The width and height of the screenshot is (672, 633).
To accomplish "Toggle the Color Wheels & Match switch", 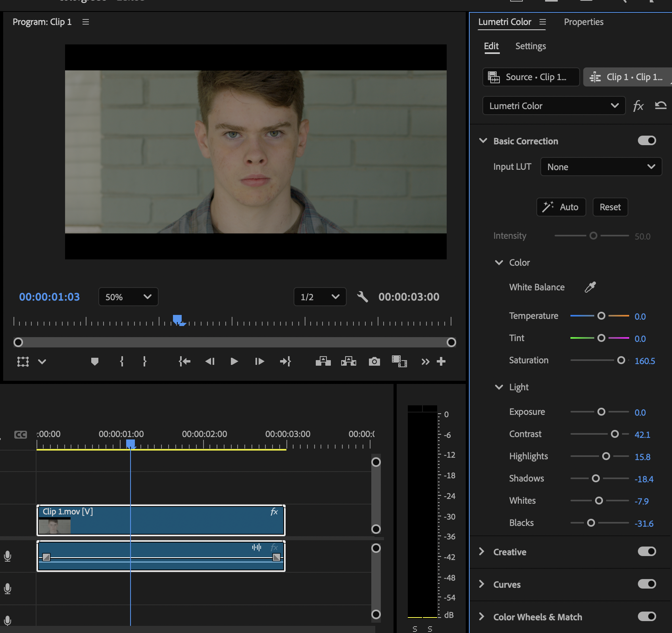I will pos(647,616).
